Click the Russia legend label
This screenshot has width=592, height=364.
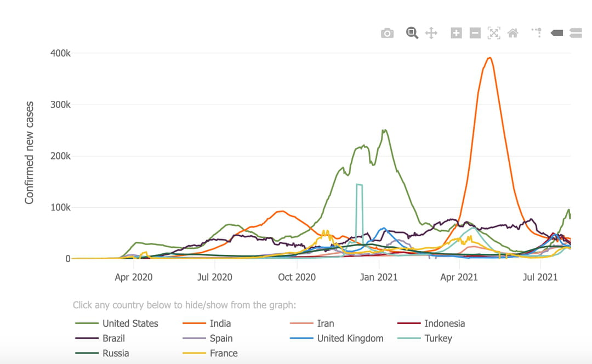click(x=116, y=354)
